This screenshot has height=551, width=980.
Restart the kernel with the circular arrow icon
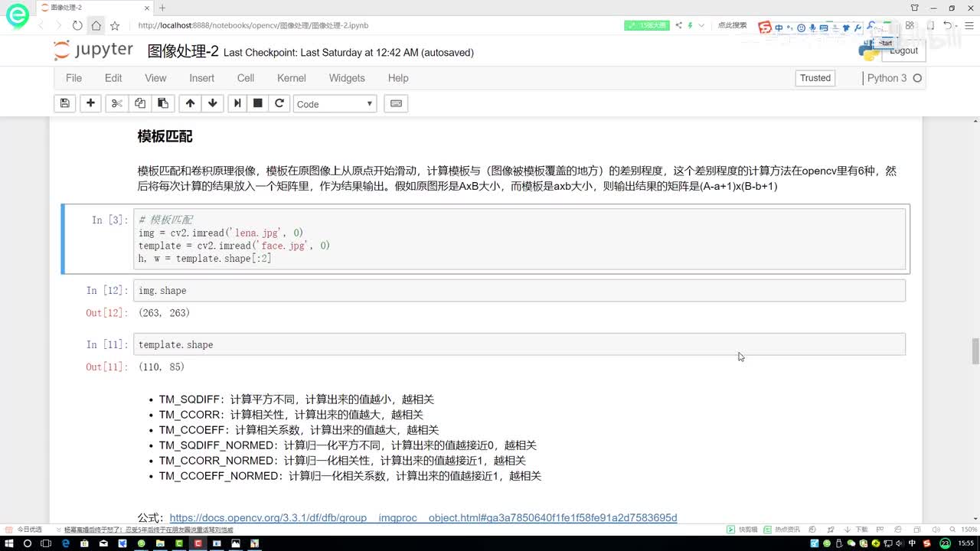point(279,103)
